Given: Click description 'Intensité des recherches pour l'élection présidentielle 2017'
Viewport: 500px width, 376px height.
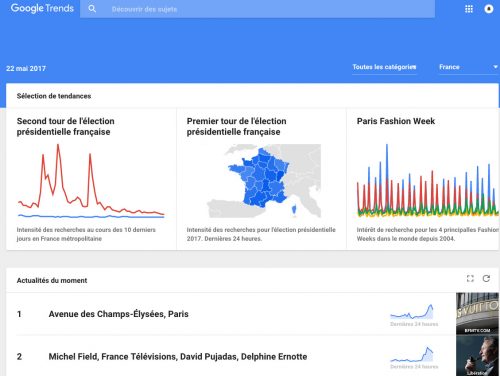Looking at the screenshot, I should [261, 234].
